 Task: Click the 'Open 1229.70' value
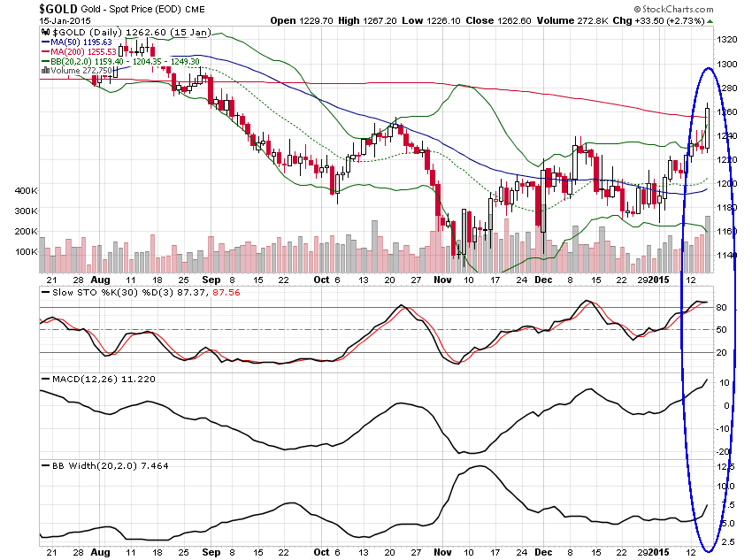tap(302, 20)
